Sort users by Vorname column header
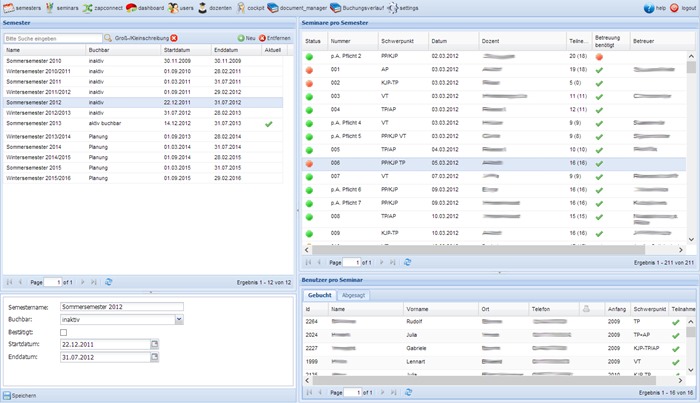 tap(440, 309)
